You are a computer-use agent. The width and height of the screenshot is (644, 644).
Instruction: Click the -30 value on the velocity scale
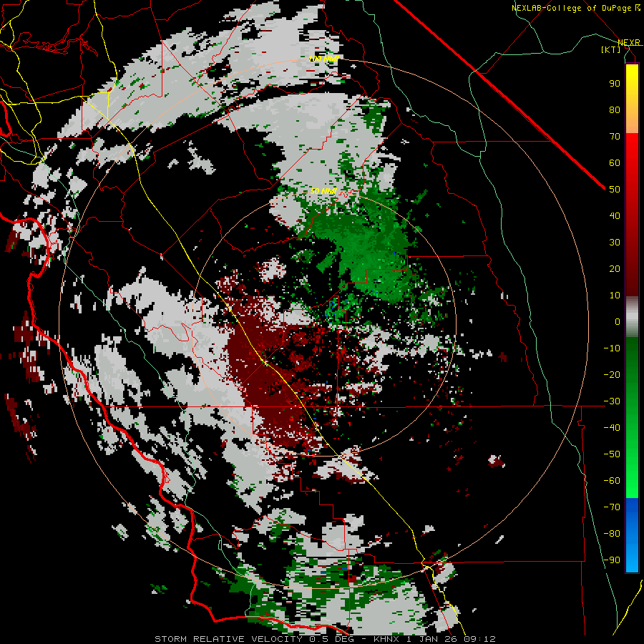pos(612,401)
